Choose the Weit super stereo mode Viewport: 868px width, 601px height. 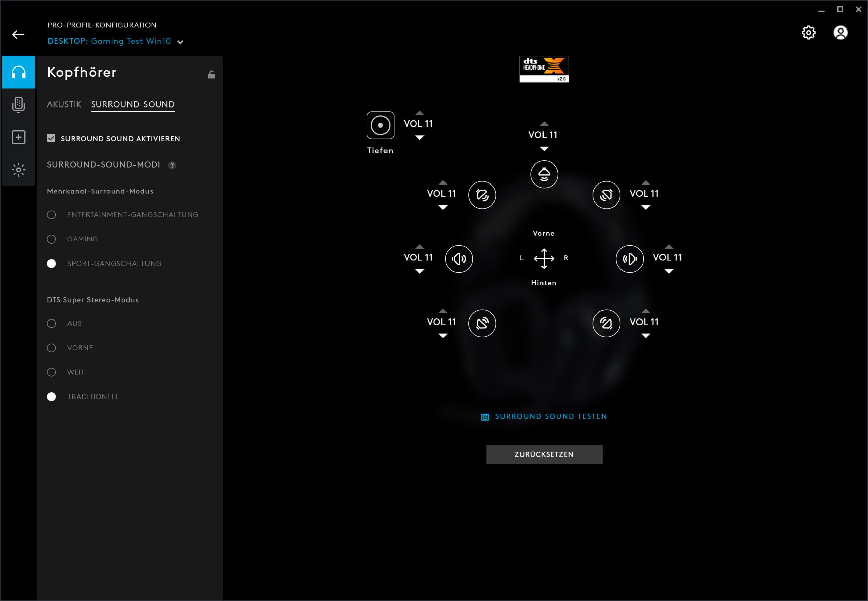pos(52,372)
